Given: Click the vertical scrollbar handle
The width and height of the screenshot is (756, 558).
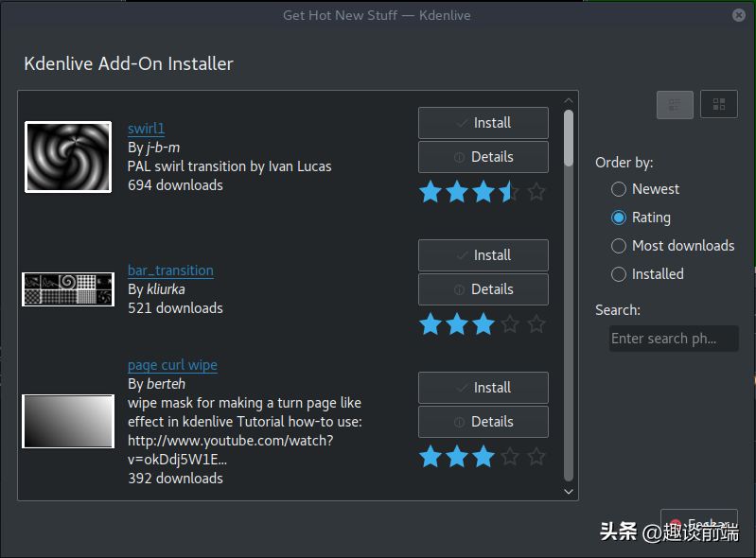Looking at the screenshot, I should click(x=569, y=138).
